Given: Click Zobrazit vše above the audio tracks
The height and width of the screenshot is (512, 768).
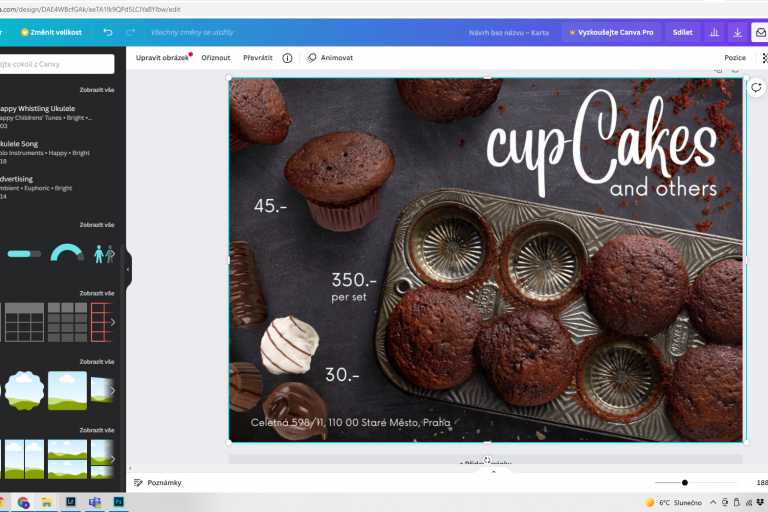Looking at the screenshot, I should [96, 90].
